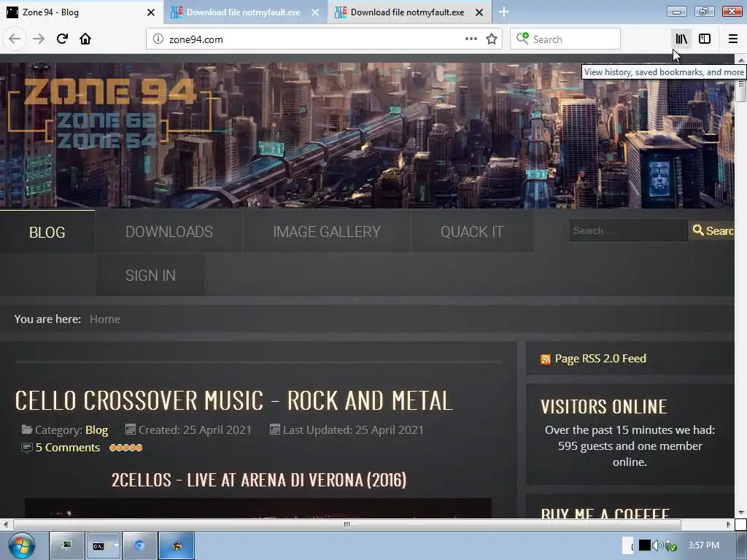Reload the current page
Viewport: 747px width, 560px height.
(x=62, y=39)
